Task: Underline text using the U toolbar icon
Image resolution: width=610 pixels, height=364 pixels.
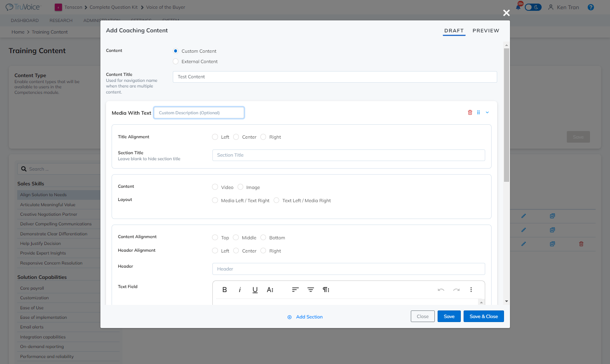Action: click(255, 290)
